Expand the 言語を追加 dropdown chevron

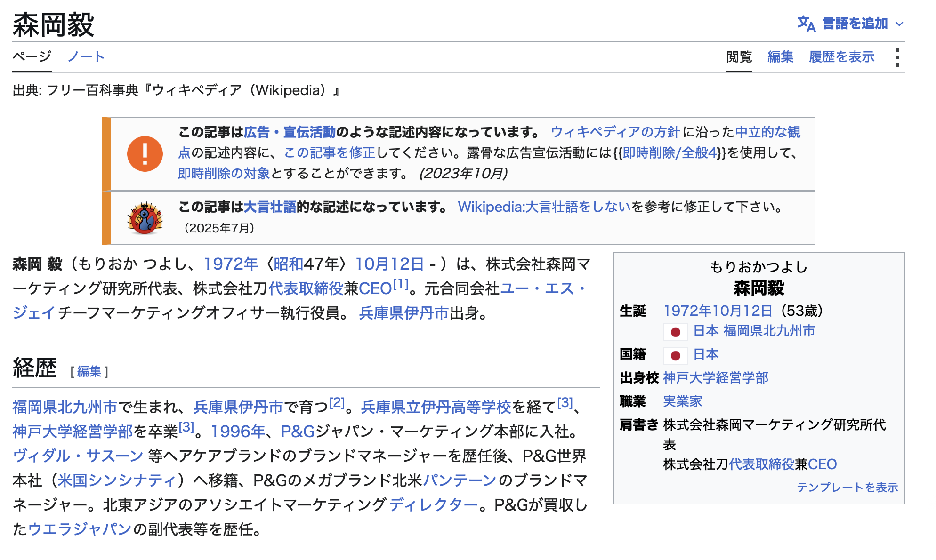click(899, 24)
